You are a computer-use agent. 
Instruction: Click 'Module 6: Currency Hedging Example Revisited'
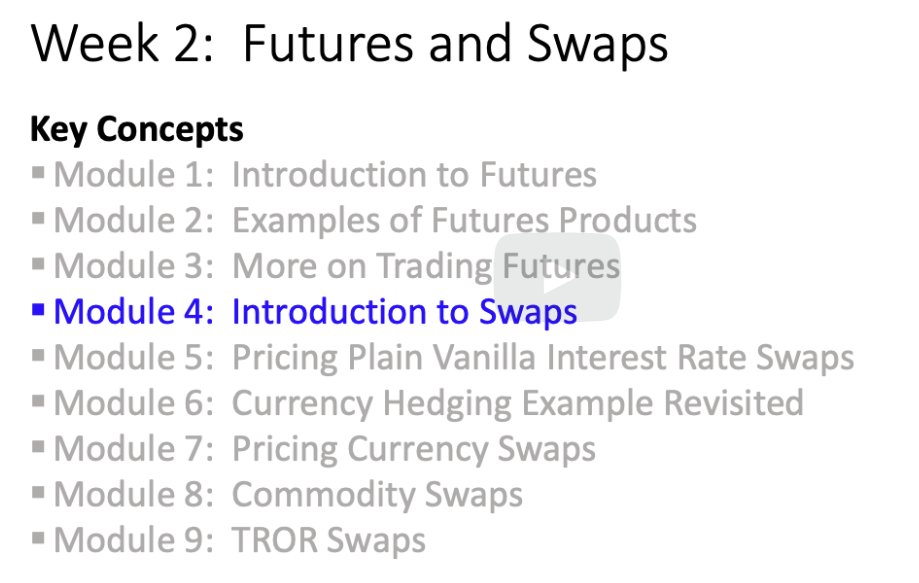428,403
